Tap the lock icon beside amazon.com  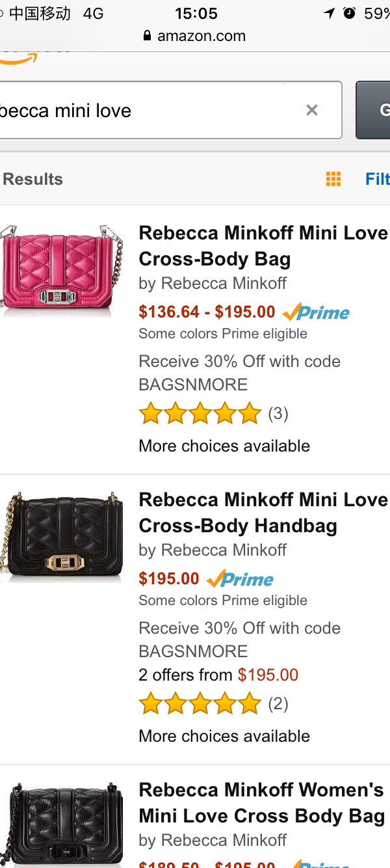[x=148, y=36]
